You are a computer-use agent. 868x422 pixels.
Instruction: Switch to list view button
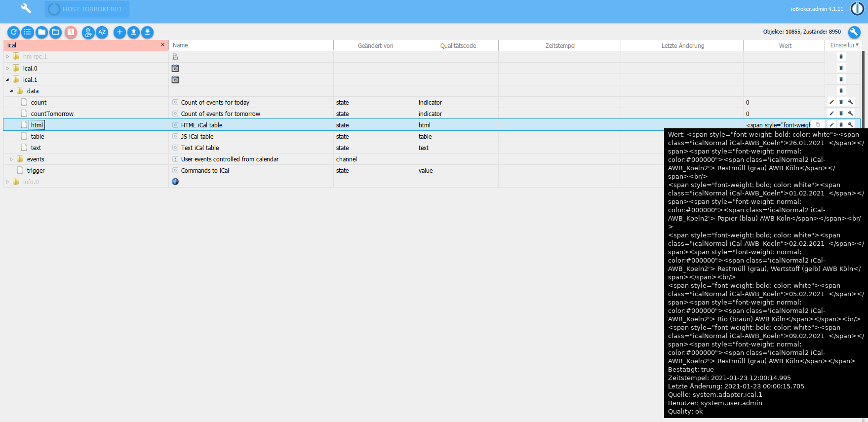click(x=28, y=32)
